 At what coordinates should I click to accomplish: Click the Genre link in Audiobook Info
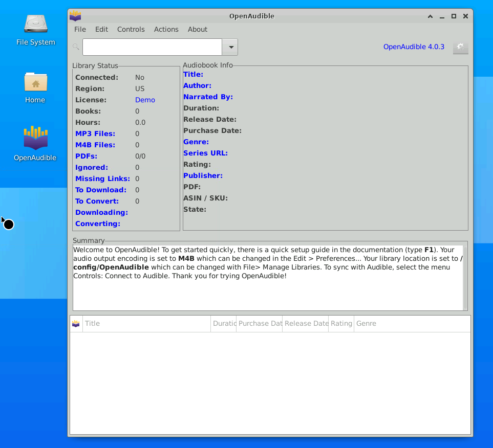(x=196, y=142)
